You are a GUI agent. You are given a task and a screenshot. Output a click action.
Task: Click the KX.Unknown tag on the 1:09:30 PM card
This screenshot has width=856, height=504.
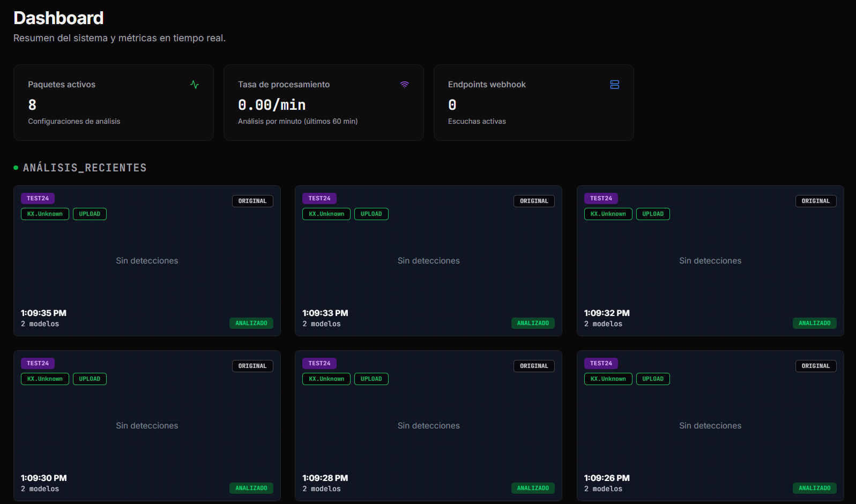pyautogui.click(x=45, y=379)
